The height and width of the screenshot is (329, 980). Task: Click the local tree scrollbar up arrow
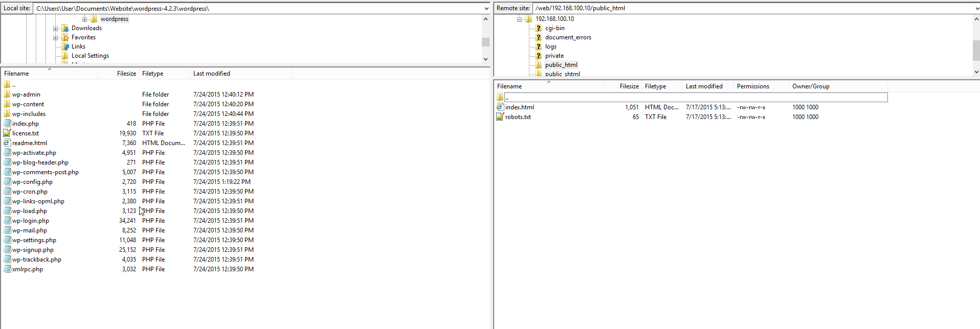pyautogui.click(x=485, y=19)
